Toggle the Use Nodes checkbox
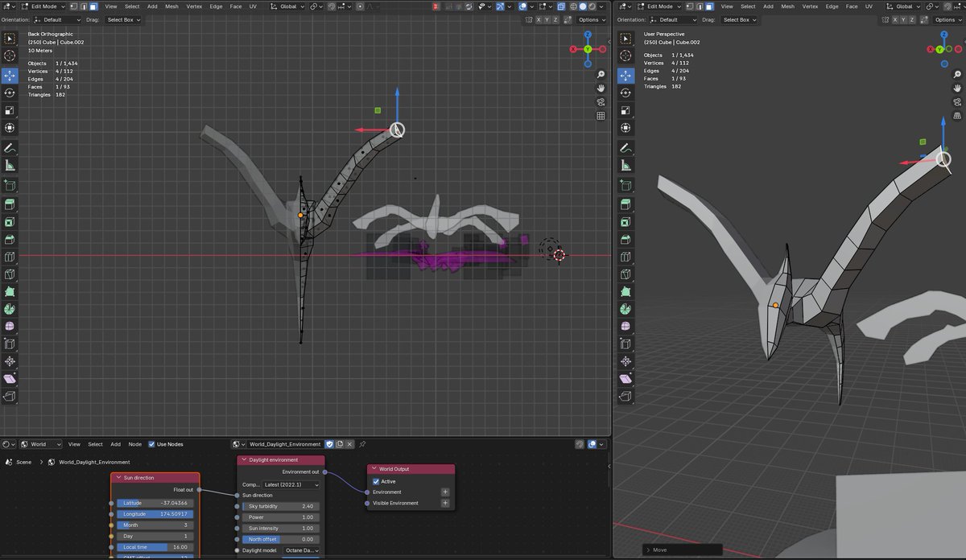Screen dimensions: 966x560 151,444
